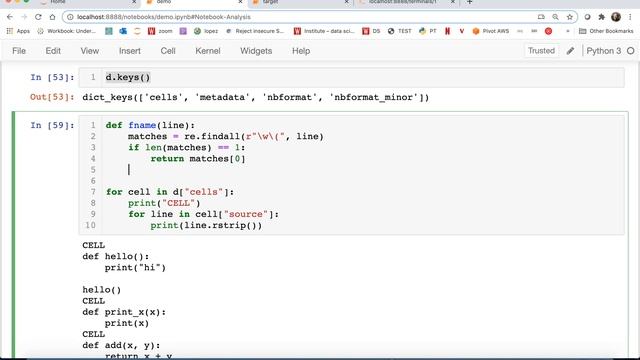Click the 'def print_x(x):' output line
Viewport: 640px width, 360px height.
[x=124, y=312]
